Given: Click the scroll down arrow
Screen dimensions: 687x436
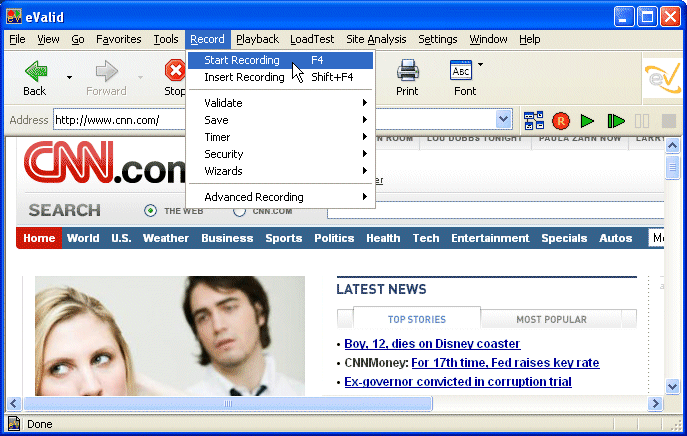Looking at the screenshot, I should pyautogui.click(x=672, y=386).
